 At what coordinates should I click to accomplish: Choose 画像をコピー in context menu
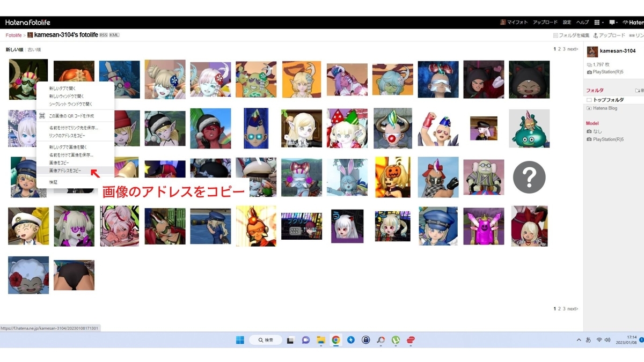[75, 162]
